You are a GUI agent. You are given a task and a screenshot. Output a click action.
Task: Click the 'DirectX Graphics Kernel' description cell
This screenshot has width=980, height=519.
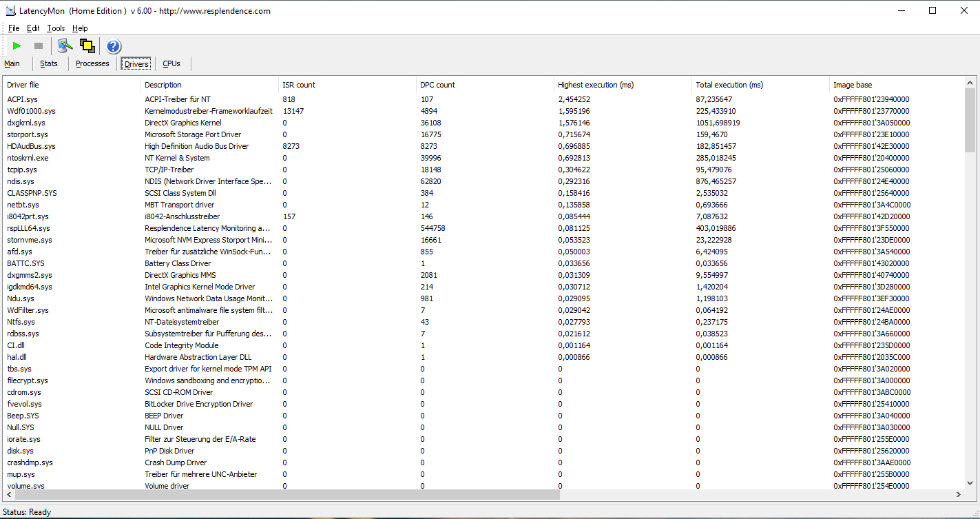click(183, 123)
